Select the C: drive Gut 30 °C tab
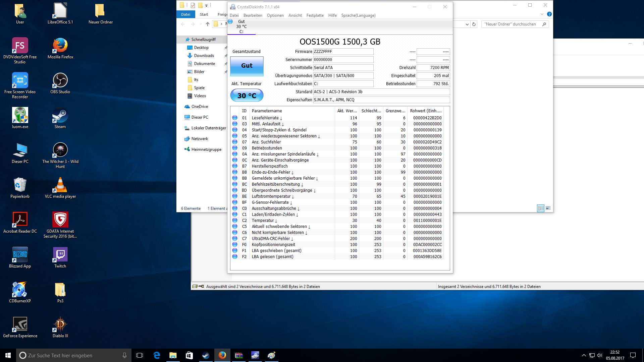This screenshot has width=644, height=362. [241, 26]
